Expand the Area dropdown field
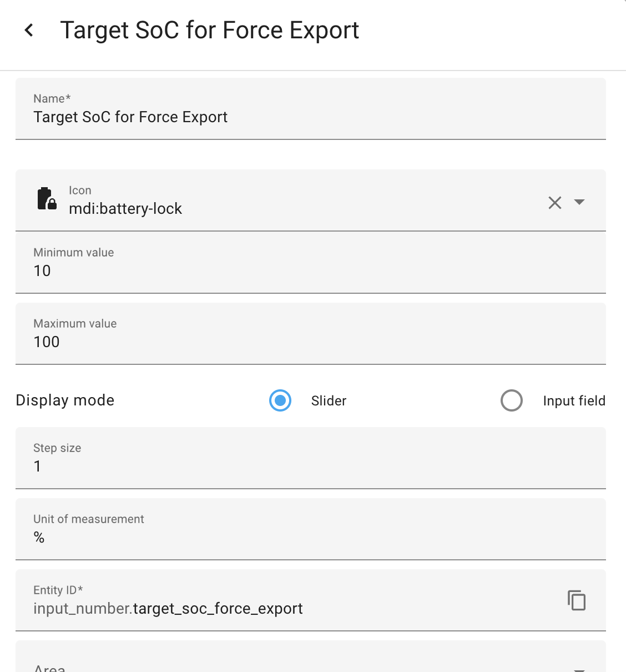Viewport: 626px width, 672px height. (579, 666)
